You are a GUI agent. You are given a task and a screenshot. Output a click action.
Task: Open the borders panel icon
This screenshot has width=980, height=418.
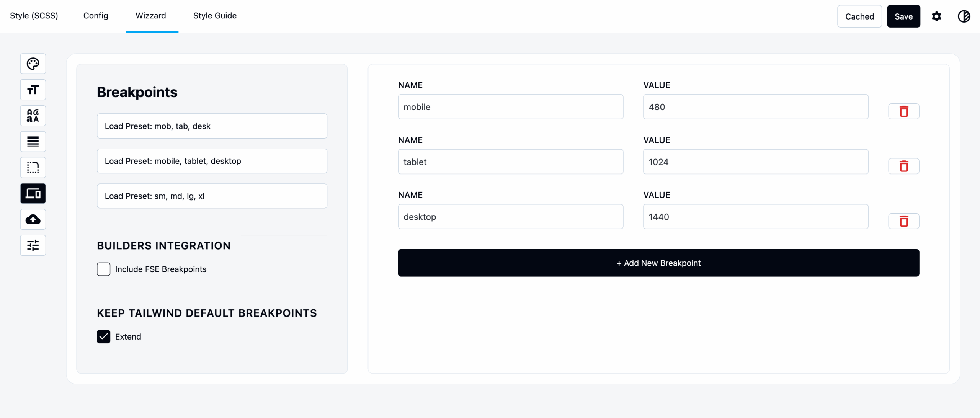[x=33, y=167]
